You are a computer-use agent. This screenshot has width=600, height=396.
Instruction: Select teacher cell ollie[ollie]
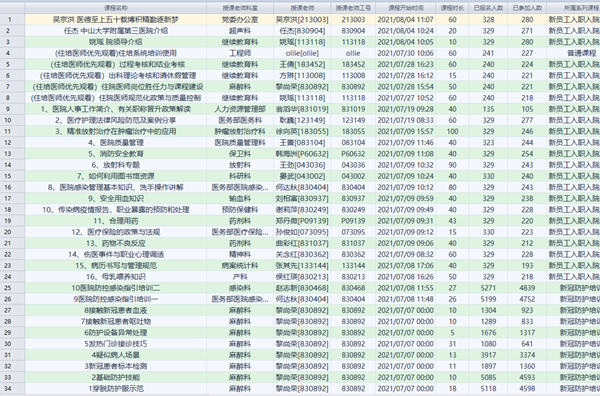click(x=302, y=53)
